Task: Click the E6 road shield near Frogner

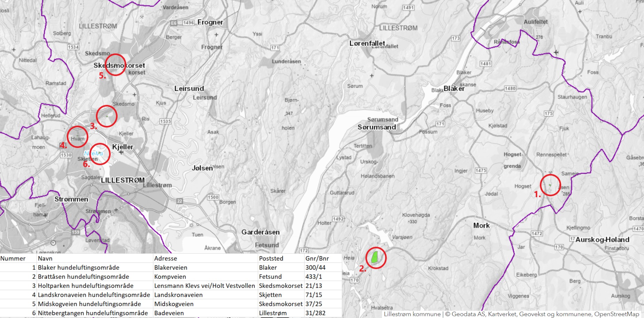Action: [x=174, y=23]
